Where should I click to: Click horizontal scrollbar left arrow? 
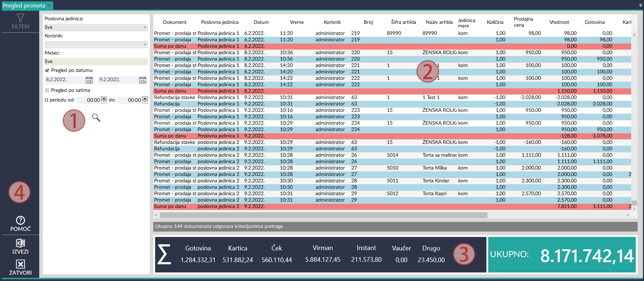pos(156,215)
